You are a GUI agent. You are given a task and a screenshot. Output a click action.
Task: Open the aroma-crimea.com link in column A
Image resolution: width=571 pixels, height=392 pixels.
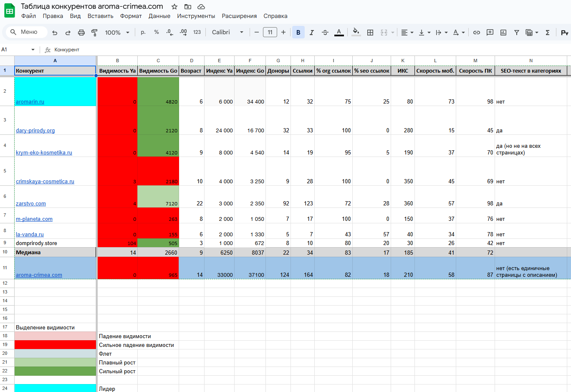[x=39, y=275]
